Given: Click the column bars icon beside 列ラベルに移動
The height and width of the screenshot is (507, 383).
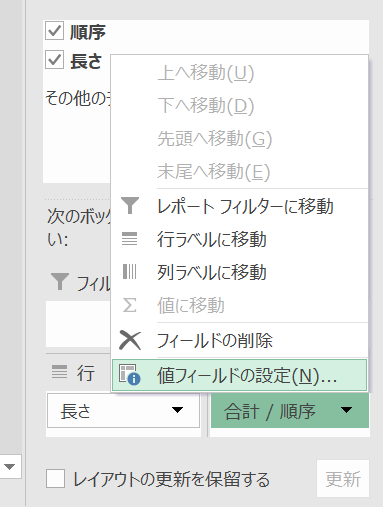Looking at the screenshot, I should 130,271.
